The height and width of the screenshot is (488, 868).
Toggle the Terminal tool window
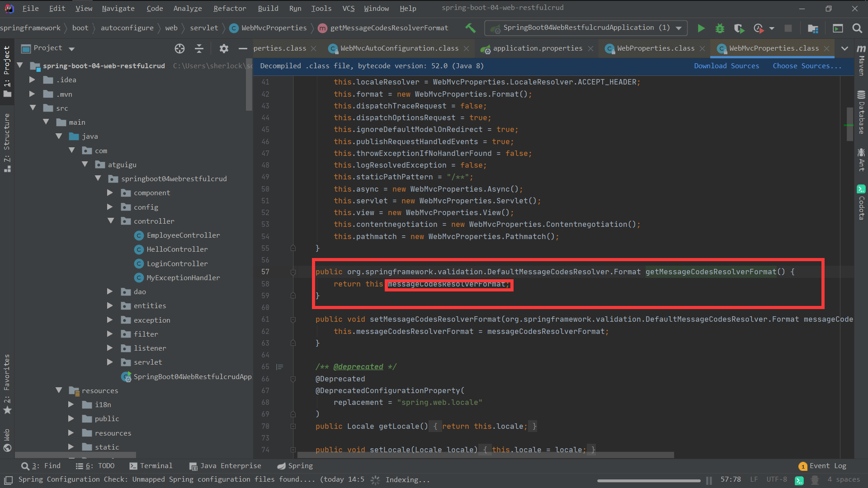[x=151, y=466]
